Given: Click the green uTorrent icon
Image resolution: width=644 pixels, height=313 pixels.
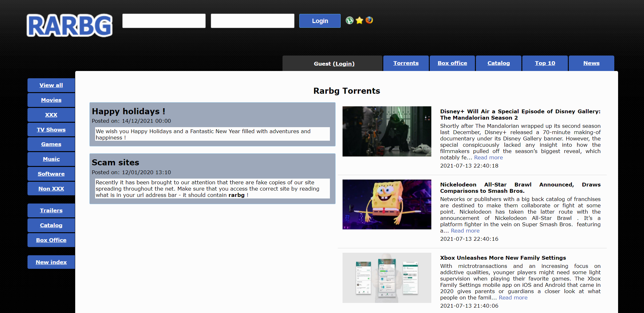Looking at the screenshot, I should tap(349, 21).
